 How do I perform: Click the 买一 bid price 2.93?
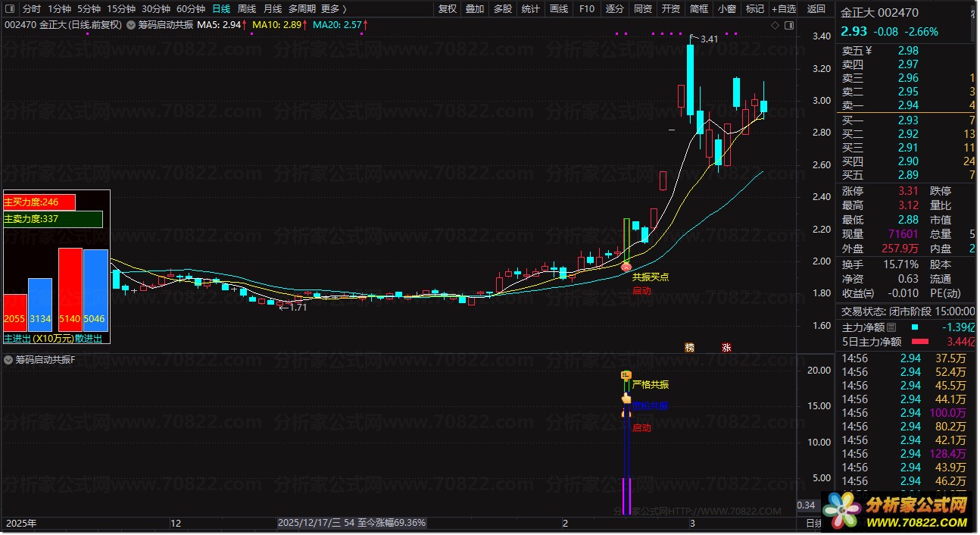(x=908, y=120)
